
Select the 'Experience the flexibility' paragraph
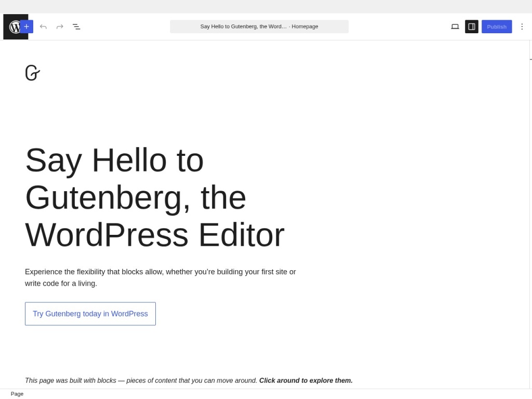pos(161,277)
